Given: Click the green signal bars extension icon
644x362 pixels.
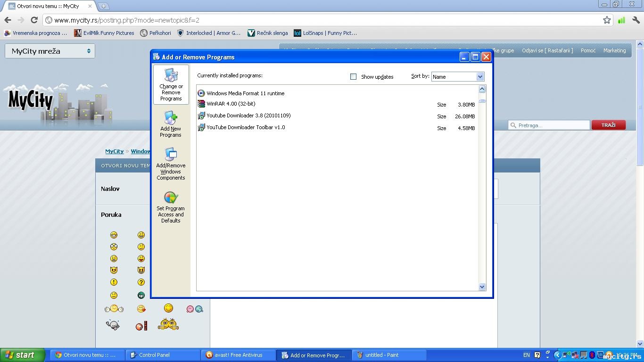Looking at the screenshot, I should tap(621, 20).
